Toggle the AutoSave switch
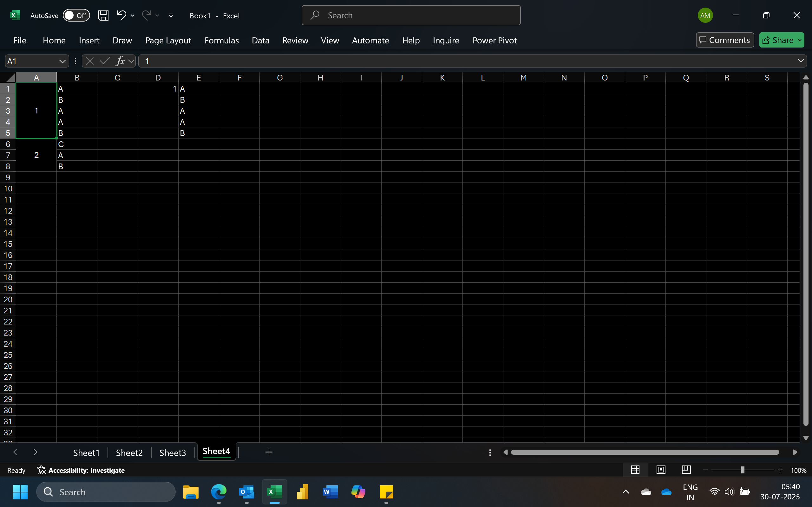Viewport: 812px width, 507px height. point(76,16)
